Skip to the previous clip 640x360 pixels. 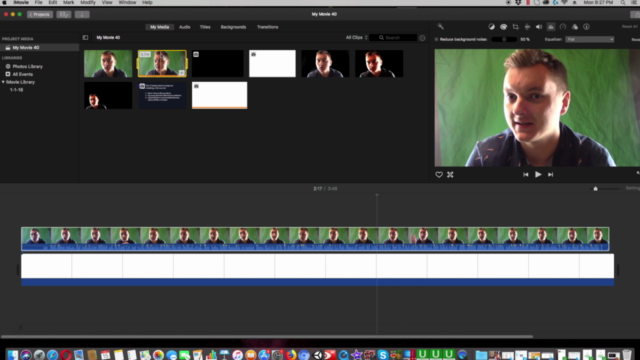click(x=526, y=175)
